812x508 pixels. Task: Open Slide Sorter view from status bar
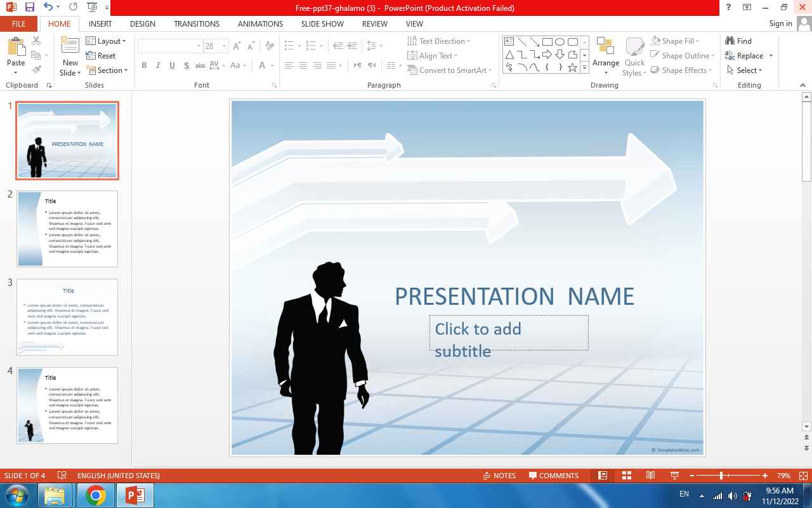[x=626, y=476]
